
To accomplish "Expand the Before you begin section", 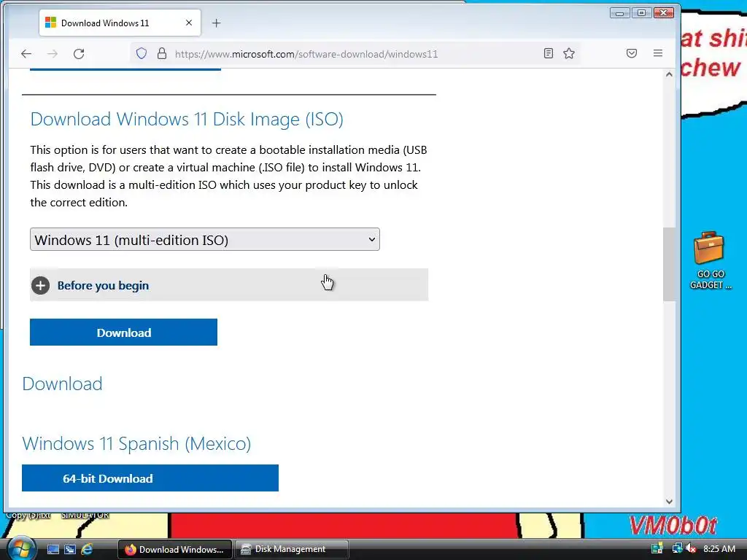I will [229, 285].
